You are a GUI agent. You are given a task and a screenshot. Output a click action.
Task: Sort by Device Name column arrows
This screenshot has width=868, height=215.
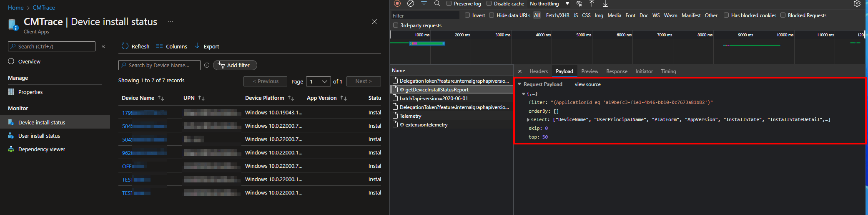tap(161, 98)
